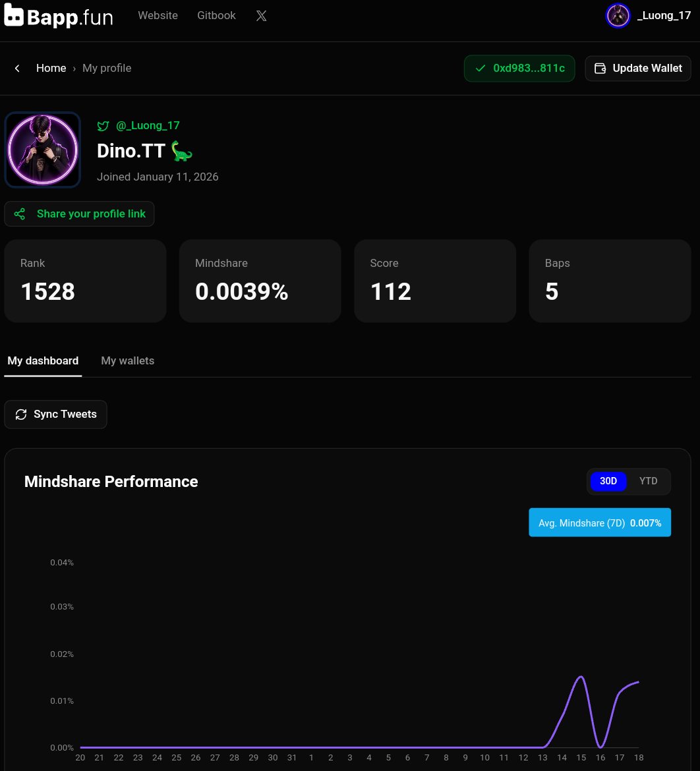This screenshot has height=771, width=700.
Task: Click the chart peak at day 15
Action: [x=581, y=677]
